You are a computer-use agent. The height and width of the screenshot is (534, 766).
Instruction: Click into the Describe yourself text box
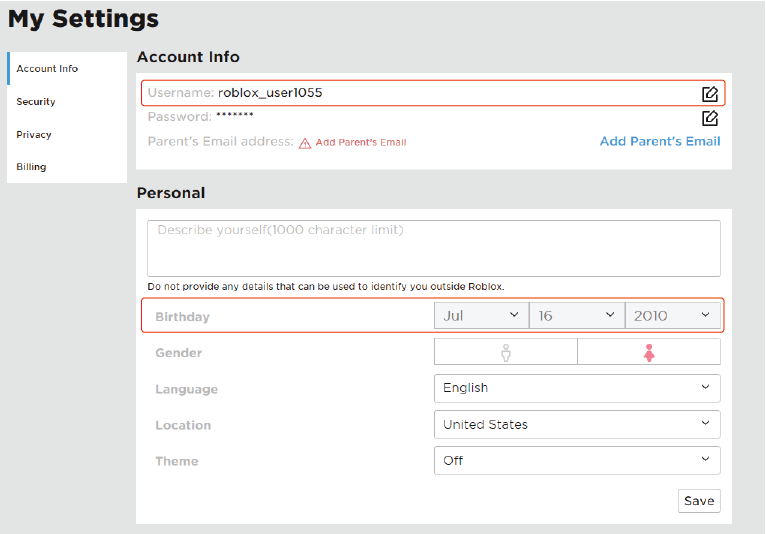coord(433,248)
